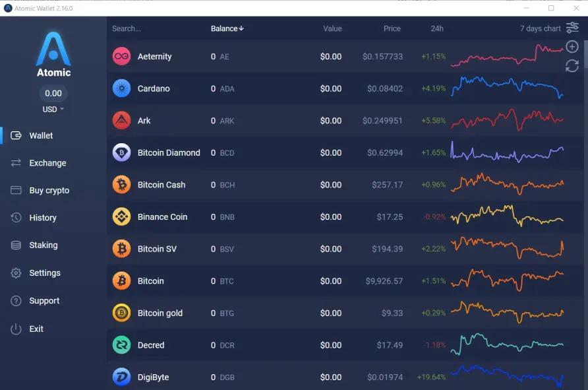Click the Value column header

332,28
